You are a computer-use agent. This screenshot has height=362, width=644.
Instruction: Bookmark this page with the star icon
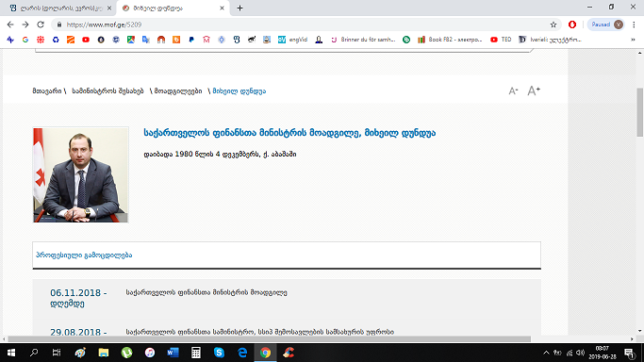coord(553,25)
